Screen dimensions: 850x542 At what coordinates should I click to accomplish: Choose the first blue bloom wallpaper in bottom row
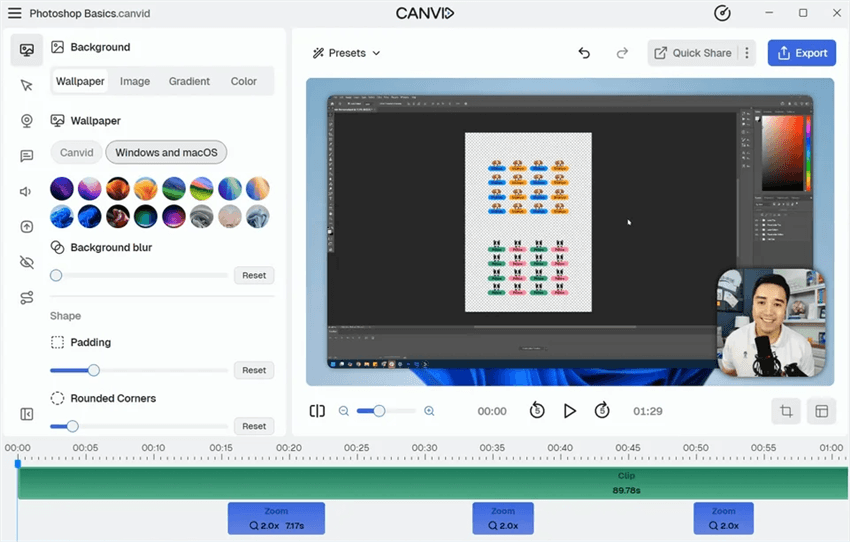pos(62,216)
